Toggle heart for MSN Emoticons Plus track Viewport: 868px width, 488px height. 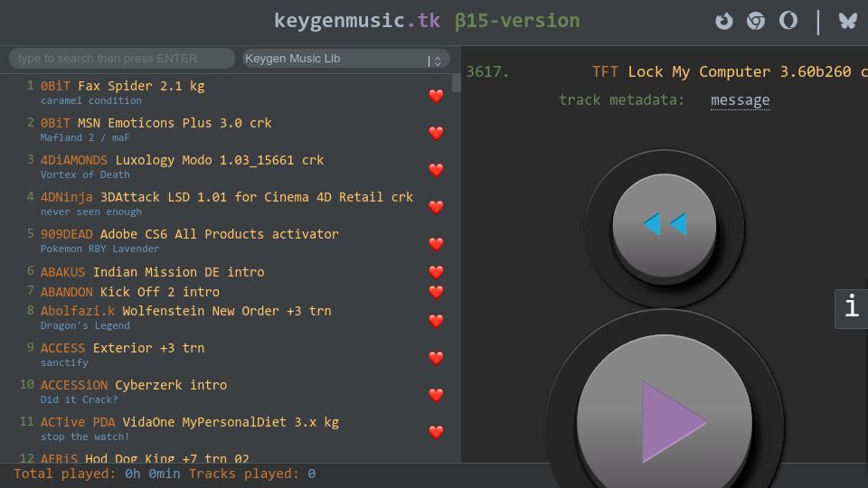[436, 133]
